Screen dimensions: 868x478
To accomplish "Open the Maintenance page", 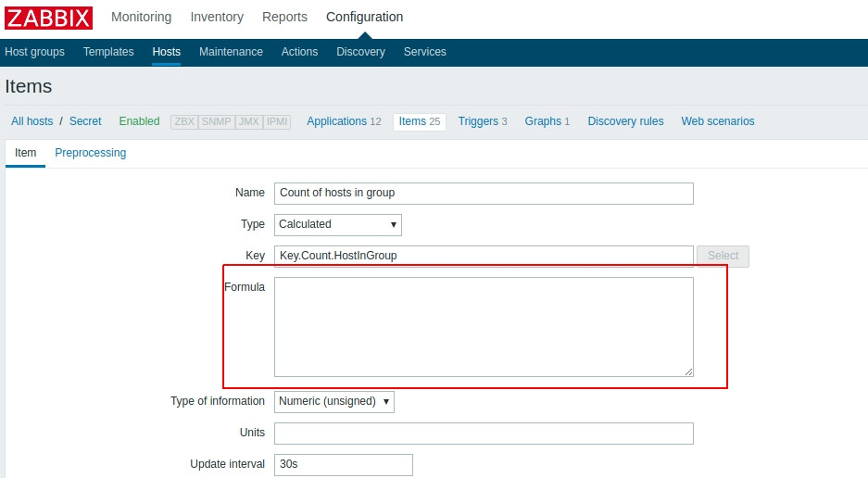I will 231,52.
